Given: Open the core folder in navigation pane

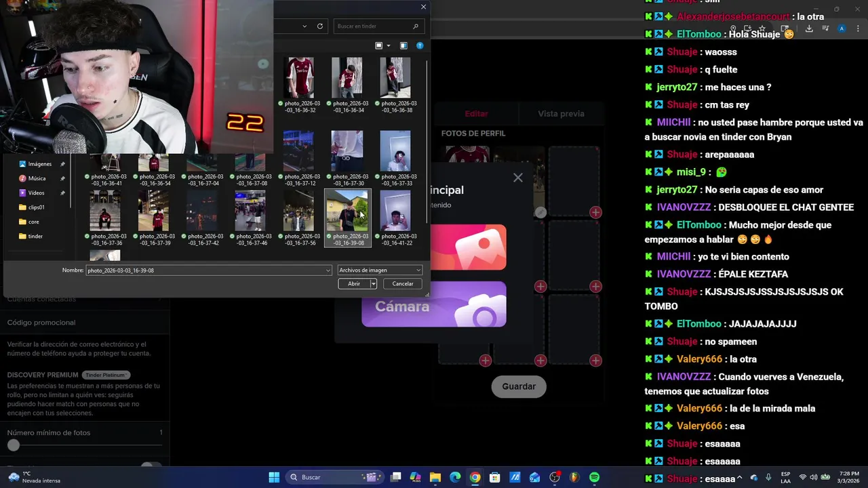Looking at the screenshot, I should (x=33, y=222).
